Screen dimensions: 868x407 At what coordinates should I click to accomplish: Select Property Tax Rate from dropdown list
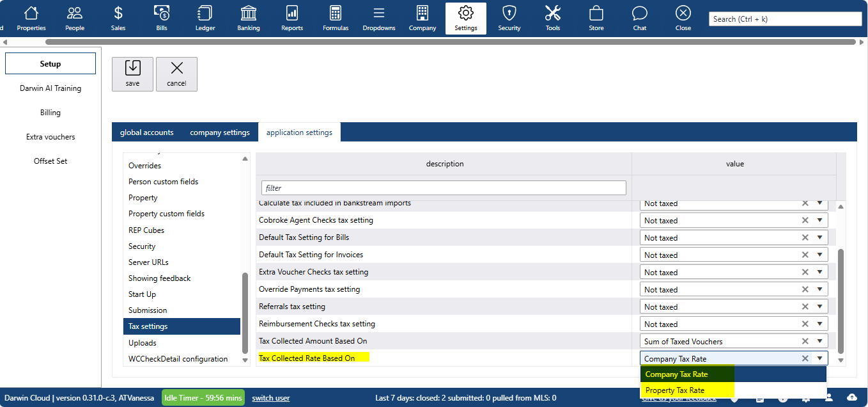(675, 390)
